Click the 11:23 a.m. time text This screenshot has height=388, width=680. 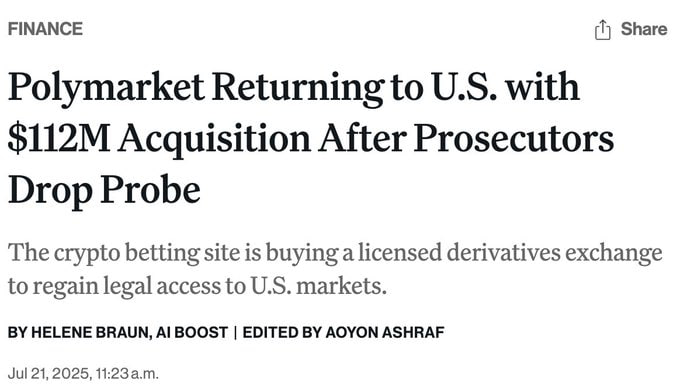[127, 373]
